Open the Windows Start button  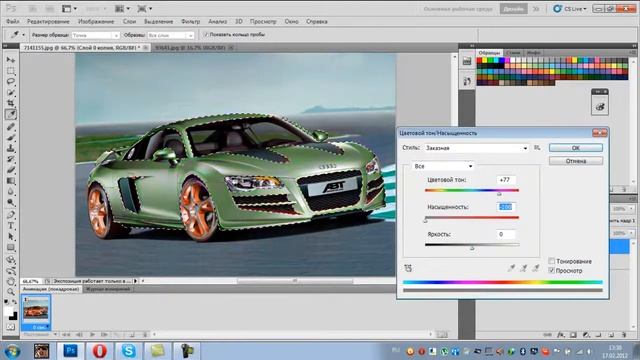12,351
